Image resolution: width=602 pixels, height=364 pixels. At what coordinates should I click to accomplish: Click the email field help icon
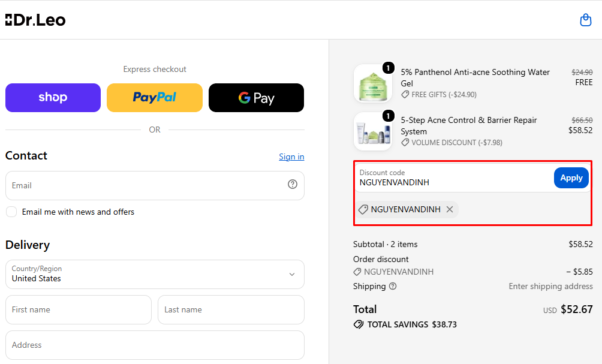click(293, 184)
